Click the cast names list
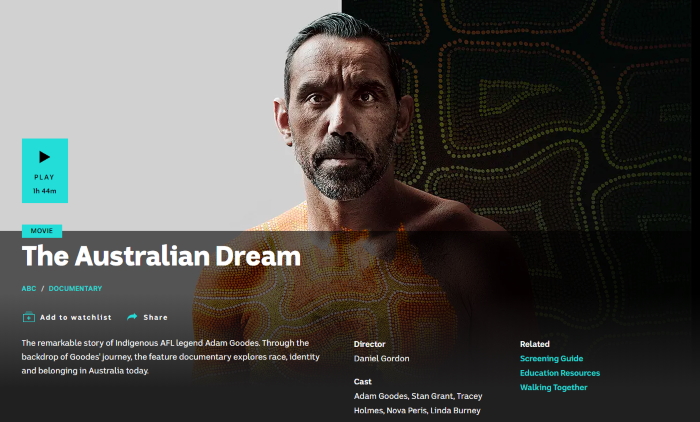The height and width of the screenshot is (422, 700). pos(418,403)
